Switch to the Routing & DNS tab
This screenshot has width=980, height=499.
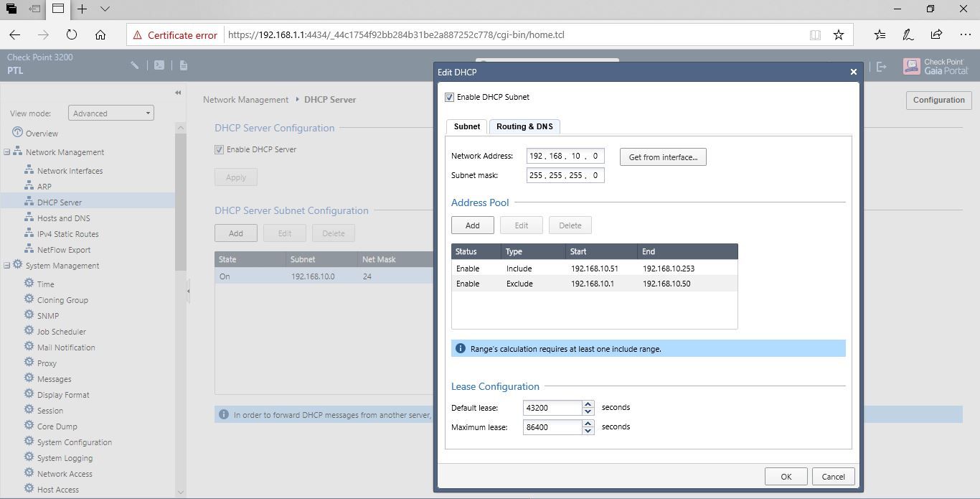click(524, 126)
